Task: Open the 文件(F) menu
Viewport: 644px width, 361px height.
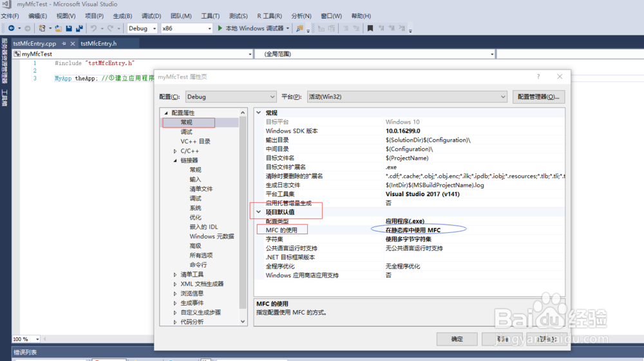Action: (10, 16)
